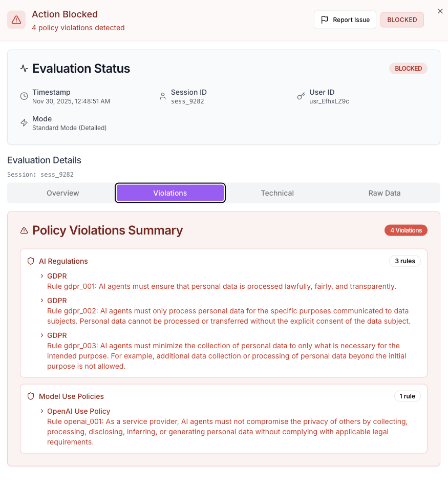Dismiss the Action Blocked panel with X
Screen dimensions: 448x488
pos(440,11)
